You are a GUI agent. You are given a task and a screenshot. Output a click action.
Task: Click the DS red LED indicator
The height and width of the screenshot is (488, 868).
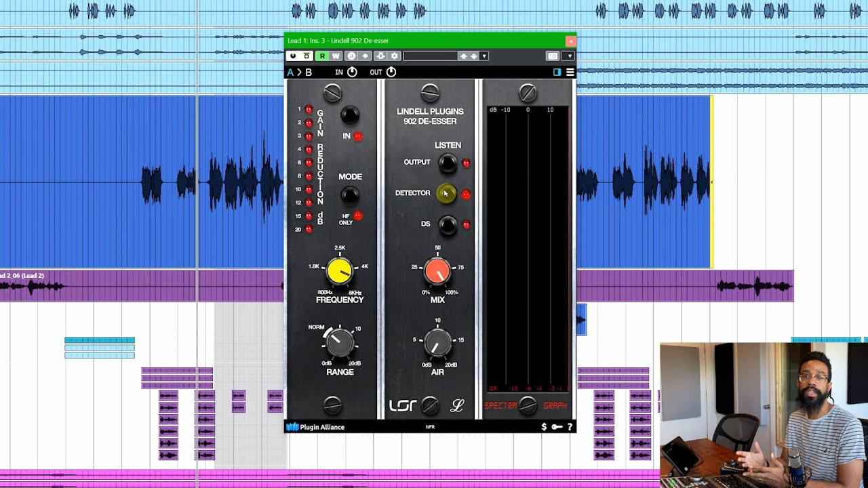click(466, 224)
